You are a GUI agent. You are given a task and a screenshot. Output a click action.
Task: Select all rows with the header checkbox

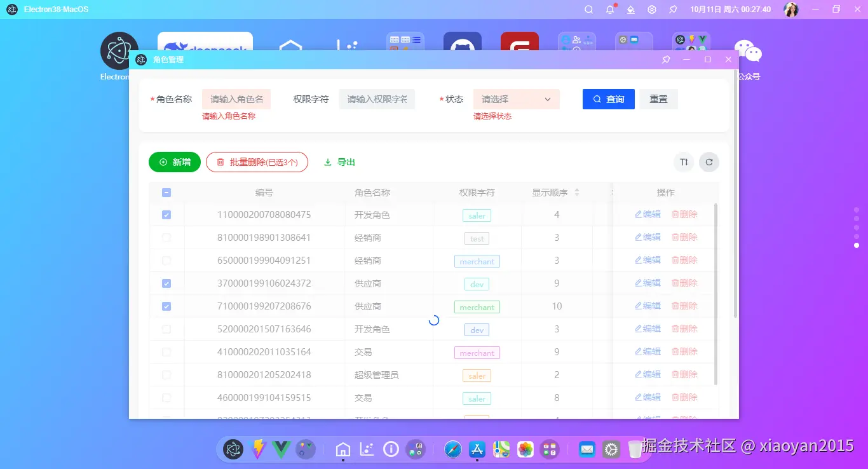(x=166, y=192)
